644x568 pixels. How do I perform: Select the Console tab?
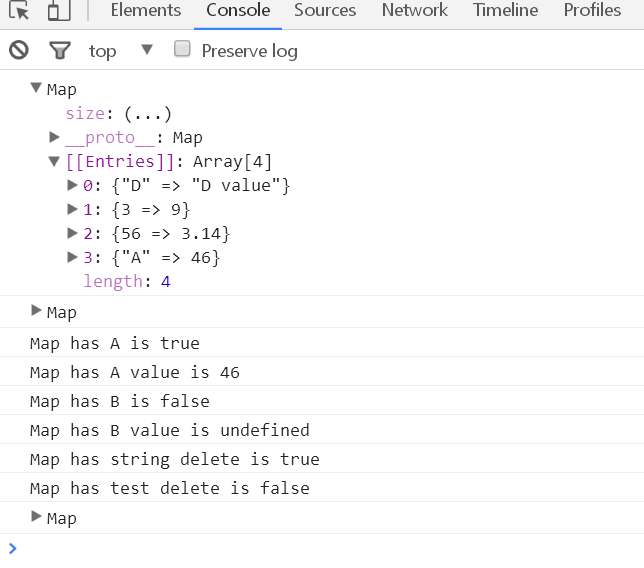tap(238, 10)
